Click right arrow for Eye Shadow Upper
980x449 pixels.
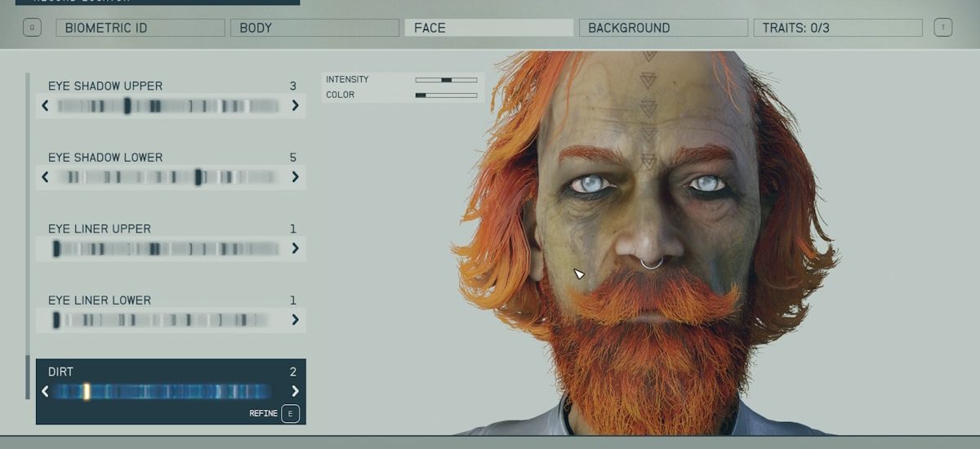pyautogui.click(x=295, y=105)
